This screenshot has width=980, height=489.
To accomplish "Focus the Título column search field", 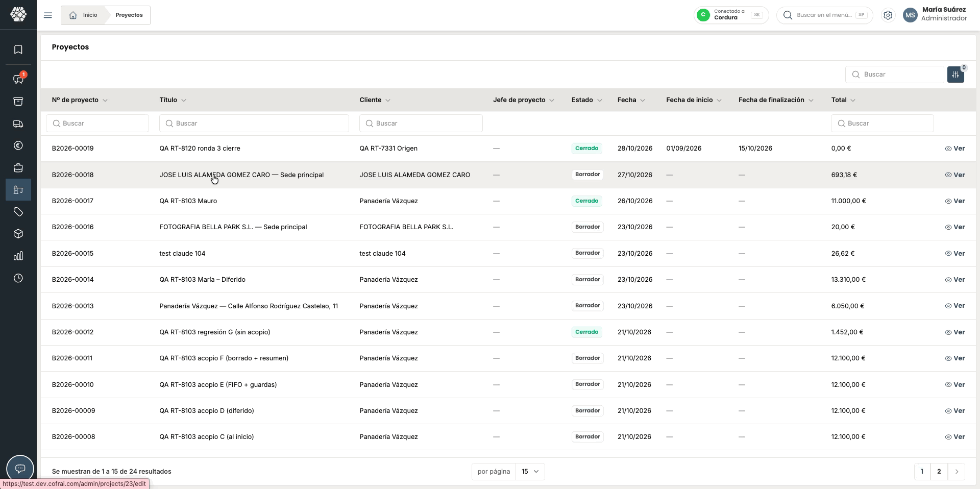I will 254,124.
